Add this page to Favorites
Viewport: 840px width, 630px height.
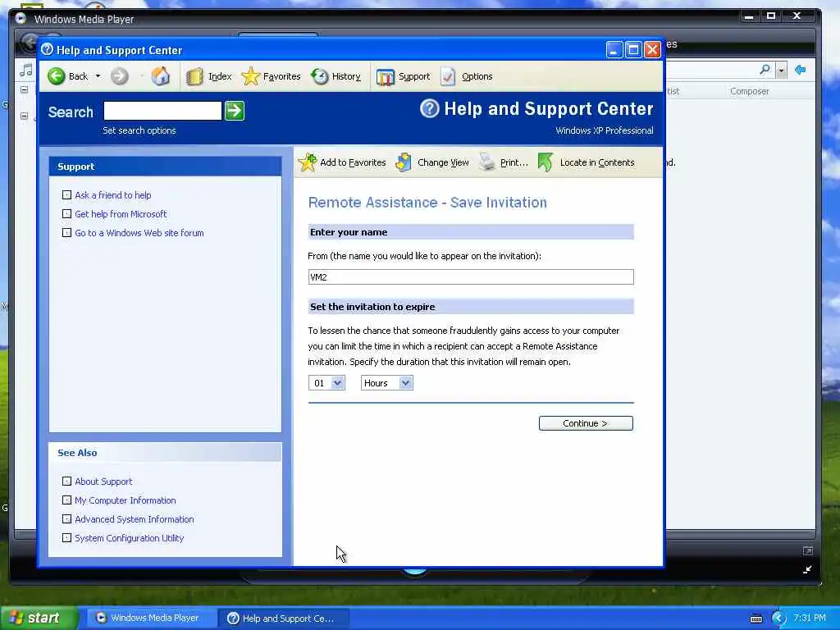pos(342,162)
